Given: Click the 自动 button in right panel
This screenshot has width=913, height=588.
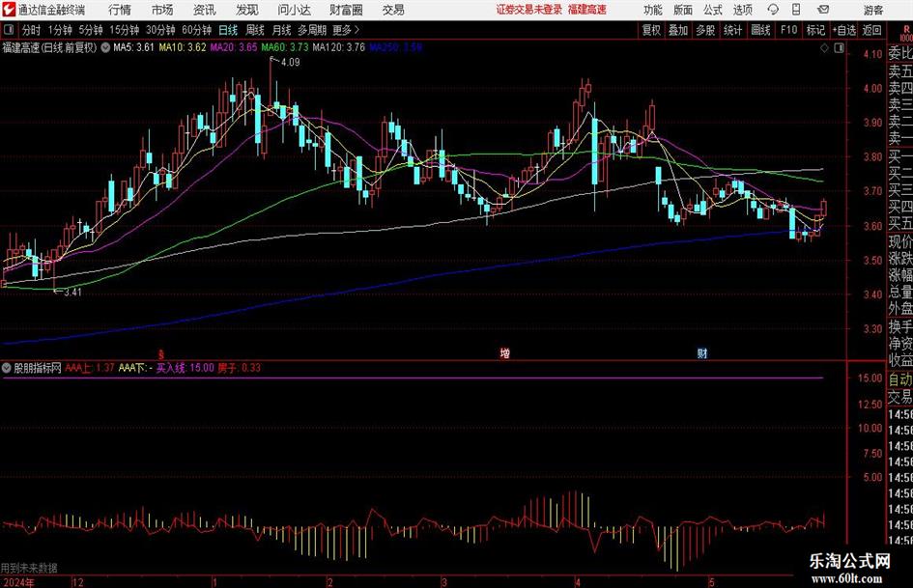Looking at the screenshot, I should [899, 379].
